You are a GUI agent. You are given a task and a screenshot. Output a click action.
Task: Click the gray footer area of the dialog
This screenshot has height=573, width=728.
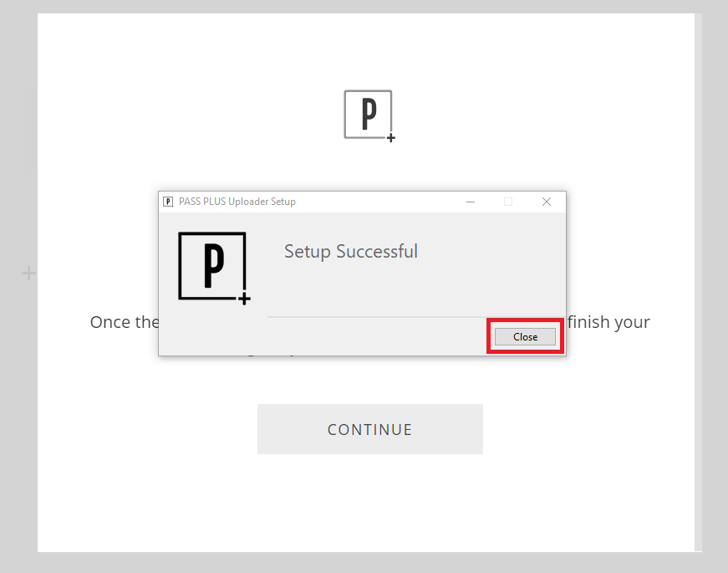(x=334, y=337)
